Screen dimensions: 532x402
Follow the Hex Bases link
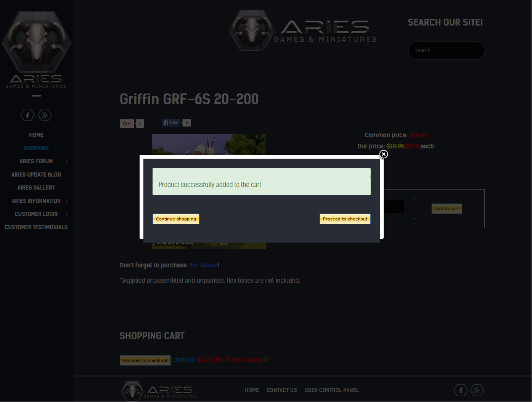[x=203, y=265]
